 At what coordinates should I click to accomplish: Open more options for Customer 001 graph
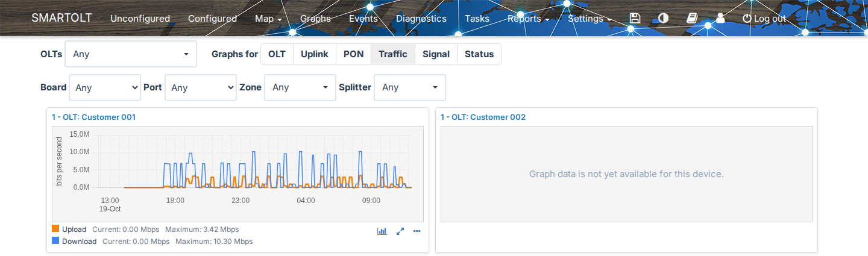coord(417,231)
